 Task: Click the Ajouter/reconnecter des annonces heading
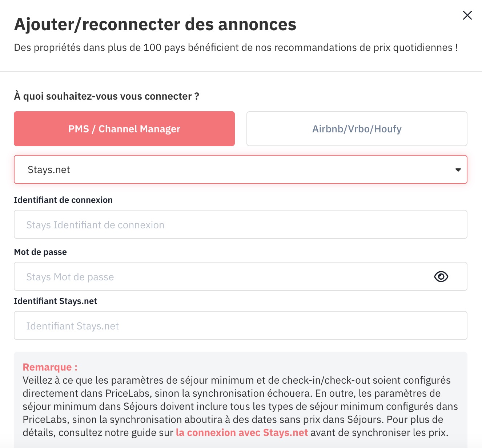tap(155, 24)
